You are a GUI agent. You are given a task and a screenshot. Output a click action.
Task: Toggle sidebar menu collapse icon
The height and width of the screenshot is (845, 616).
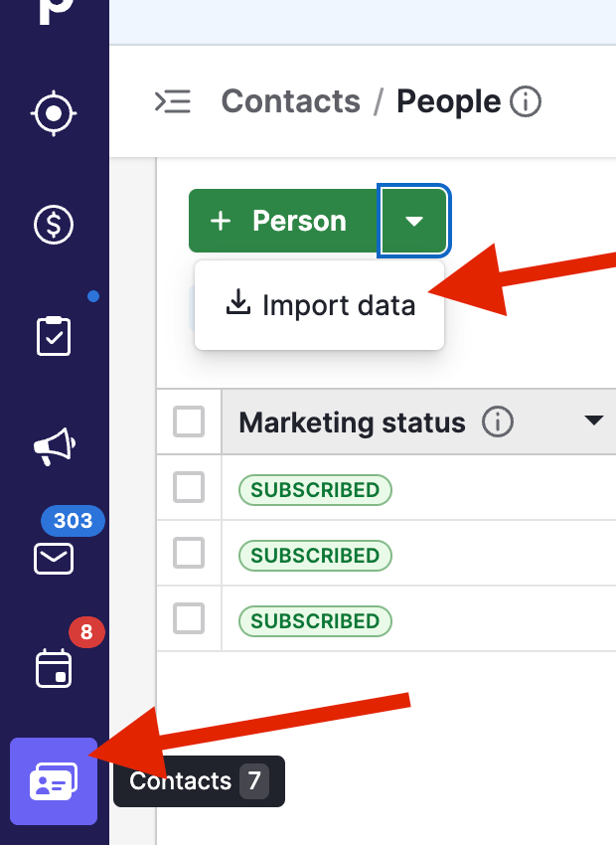click(x=172, y=101)
